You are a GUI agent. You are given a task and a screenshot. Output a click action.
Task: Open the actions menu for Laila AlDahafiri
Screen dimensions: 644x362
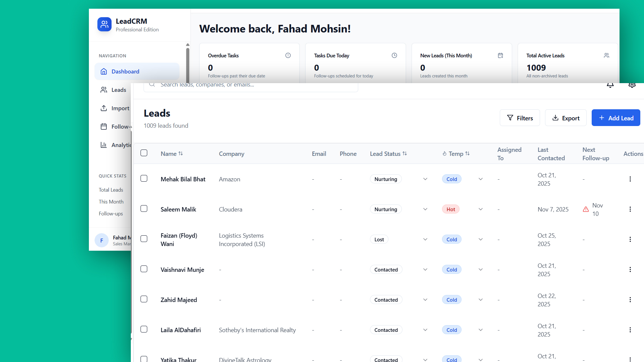(x=630, y=330)
